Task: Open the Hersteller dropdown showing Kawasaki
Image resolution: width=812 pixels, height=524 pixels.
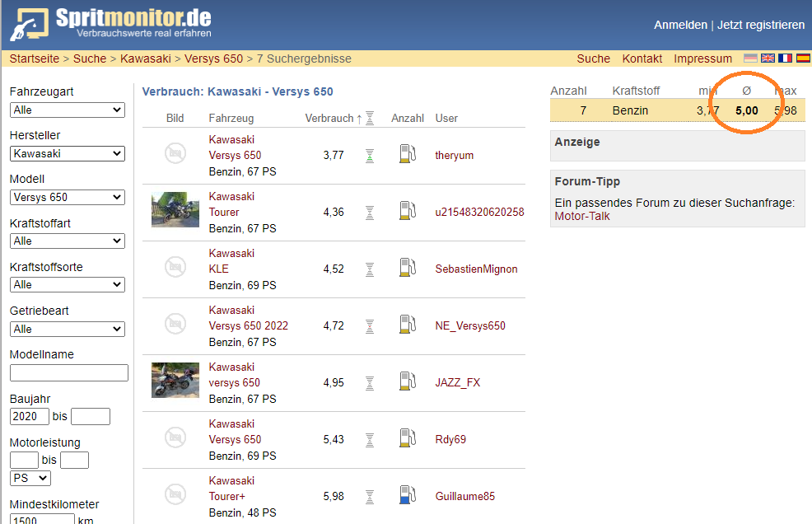Action: click(x=68, y=153)
